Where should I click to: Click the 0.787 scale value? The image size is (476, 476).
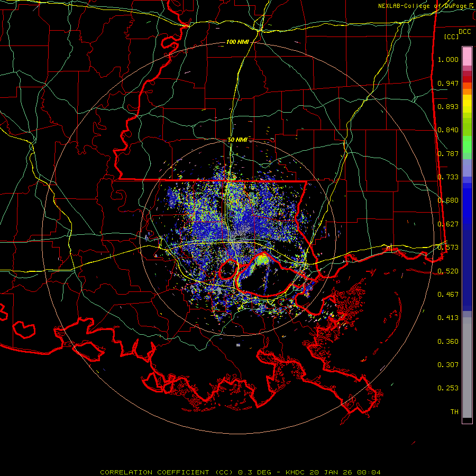pos(448,153)
